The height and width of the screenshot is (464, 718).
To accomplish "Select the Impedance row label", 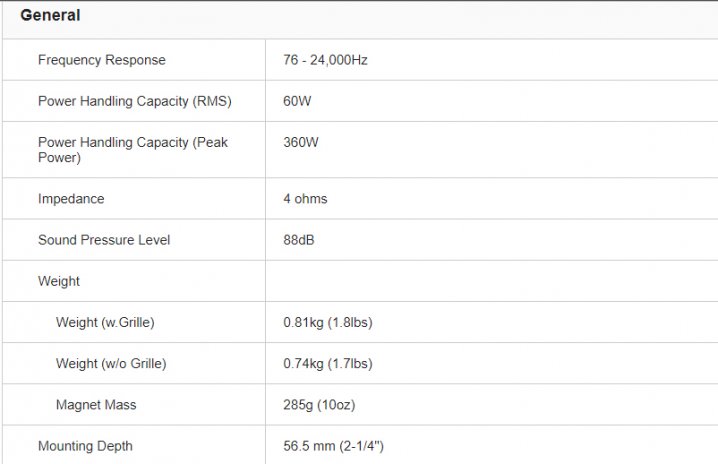I will [x=71, y=199].
